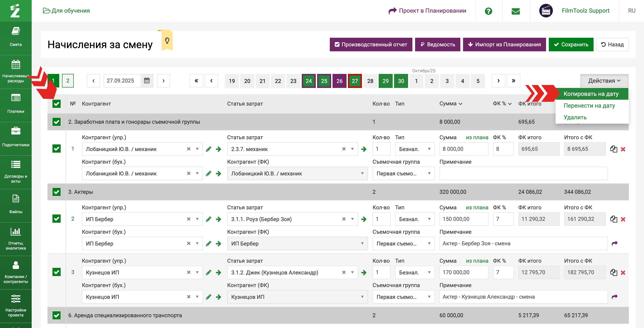644x328 pixels.
Task: Expand the Тип Безнал. dropdown in row 1
Action: coord(415,149)
